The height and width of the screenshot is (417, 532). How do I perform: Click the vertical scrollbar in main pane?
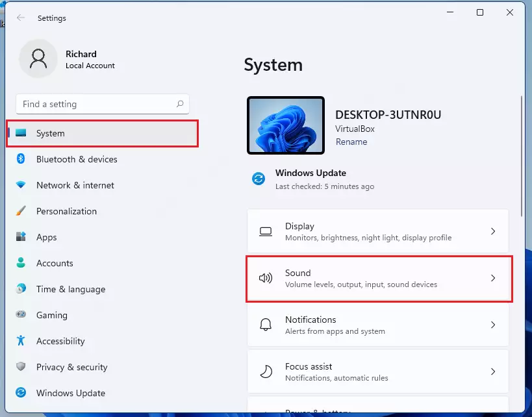[x=522, y=156]
